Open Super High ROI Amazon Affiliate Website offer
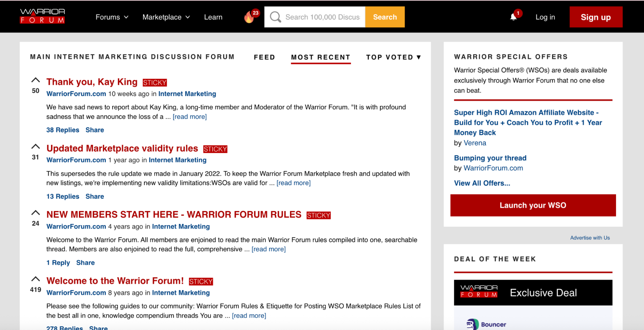 pyautogui.click(x=528, y=123)
